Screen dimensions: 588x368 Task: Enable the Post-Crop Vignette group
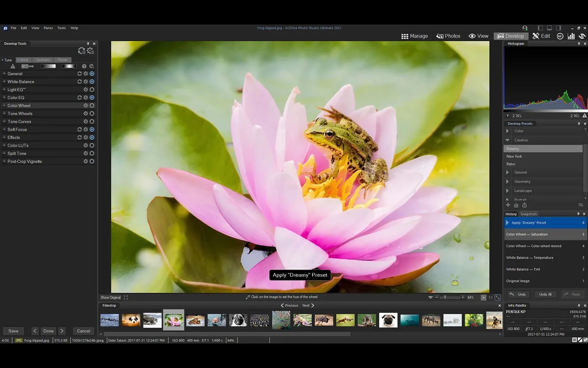[x=92, y=161]
